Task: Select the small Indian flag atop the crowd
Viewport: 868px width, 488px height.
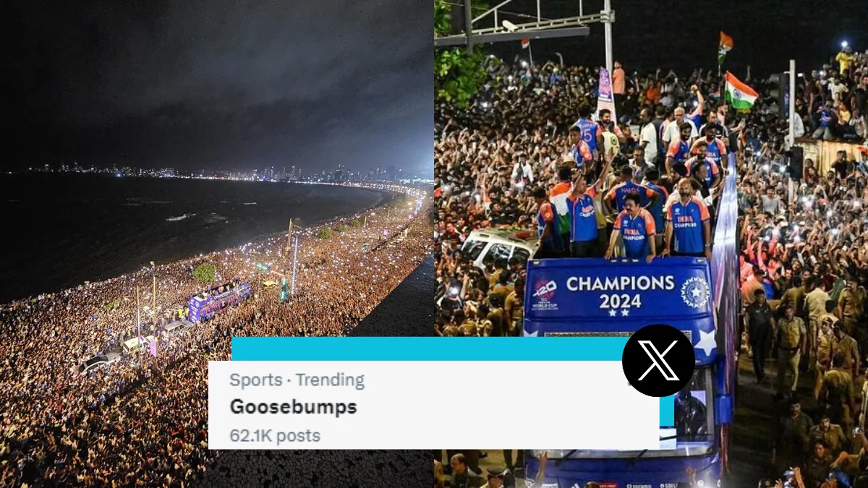Action: [x=725, y=45]
